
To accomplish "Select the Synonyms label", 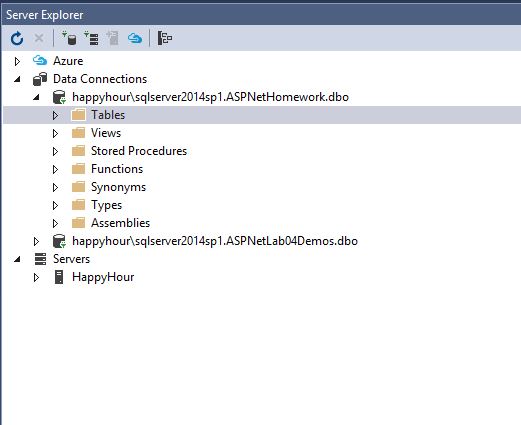I will click(118, 187).
